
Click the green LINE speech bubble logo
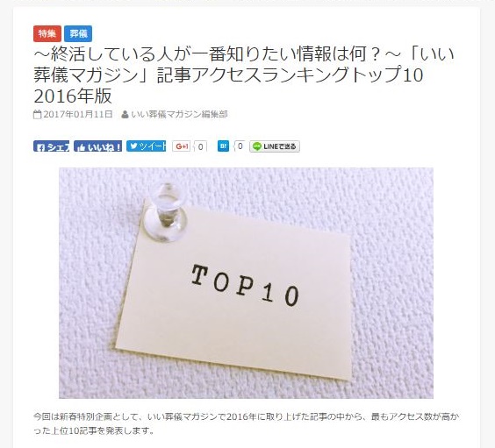[257, 146]
